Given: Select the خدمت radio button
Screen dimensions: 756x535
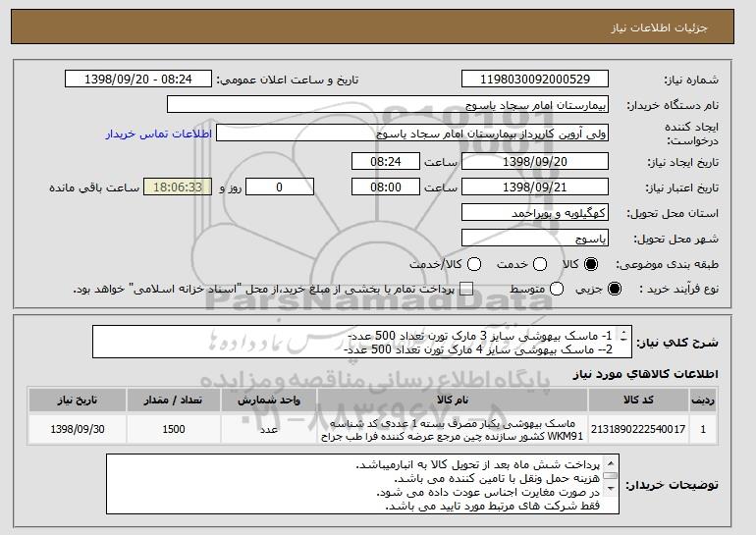Looking at the screenshot, I should click(540, 264).
